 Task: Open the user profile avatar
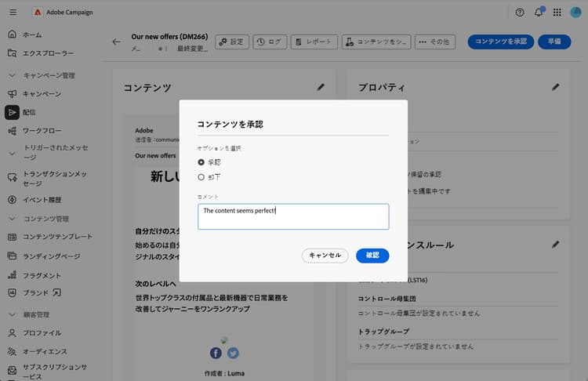coord(575,13)
